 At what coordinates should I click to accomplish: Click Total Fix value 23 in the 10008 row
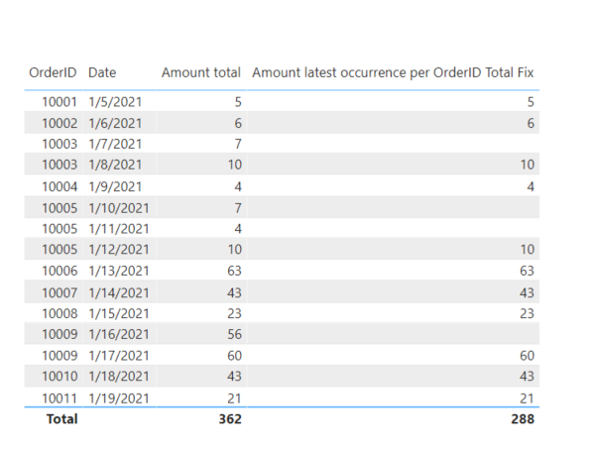click(x=527, y=313)
